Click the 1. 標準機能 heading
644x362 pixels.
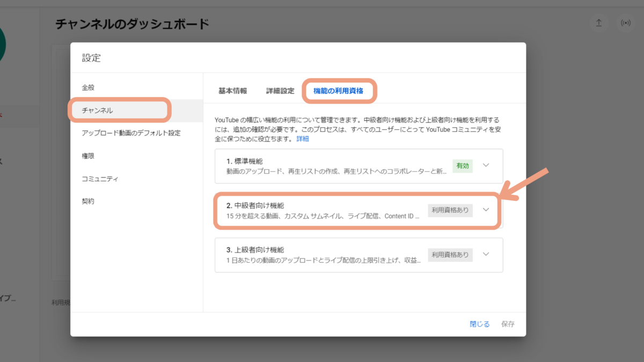[x=244, y=161]
